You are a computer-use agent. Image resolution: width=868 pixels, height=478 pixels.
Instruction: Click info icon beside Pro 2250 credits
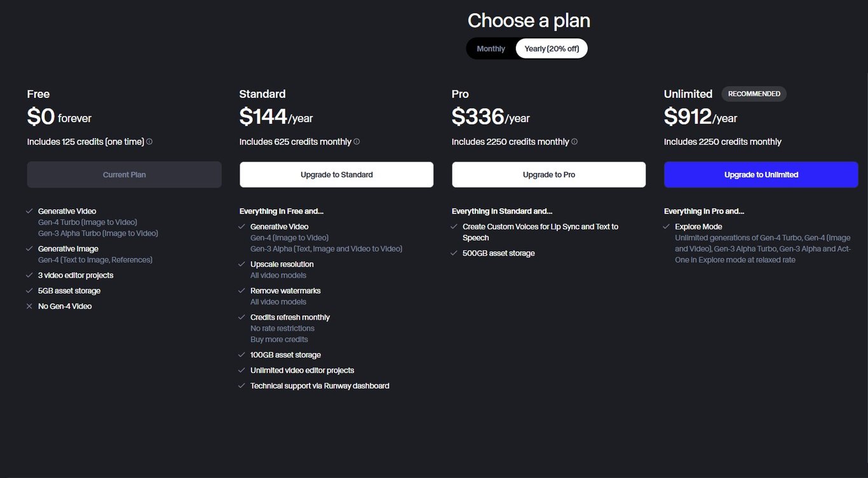pos(574,142)
